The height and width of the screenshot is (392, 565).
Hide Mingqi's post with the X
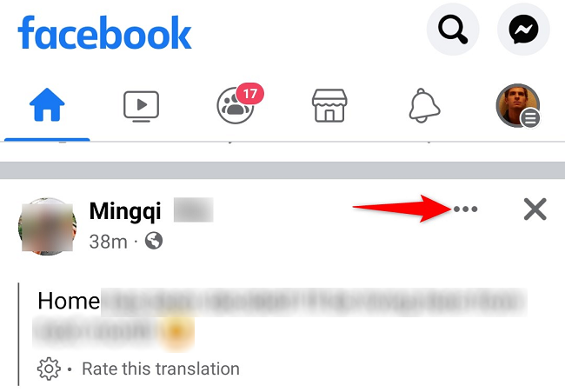[x=535, y=209]
